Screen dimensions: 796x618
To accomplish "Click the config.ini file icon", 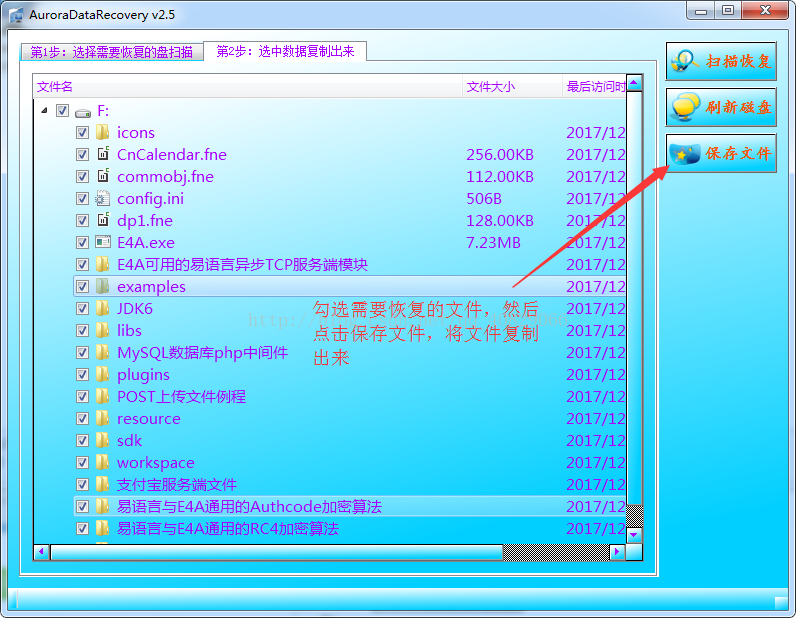I will pos(103,198).
